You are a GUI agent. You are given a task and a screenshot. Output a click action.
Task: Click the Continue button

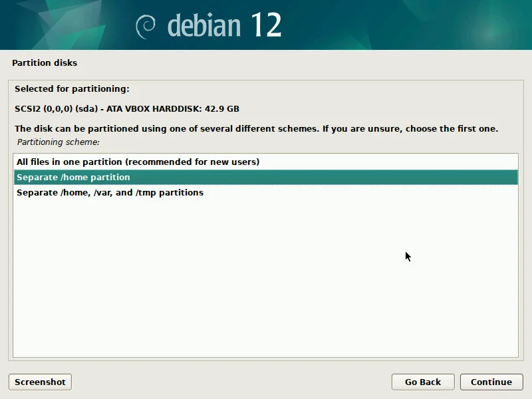[491, 382]
